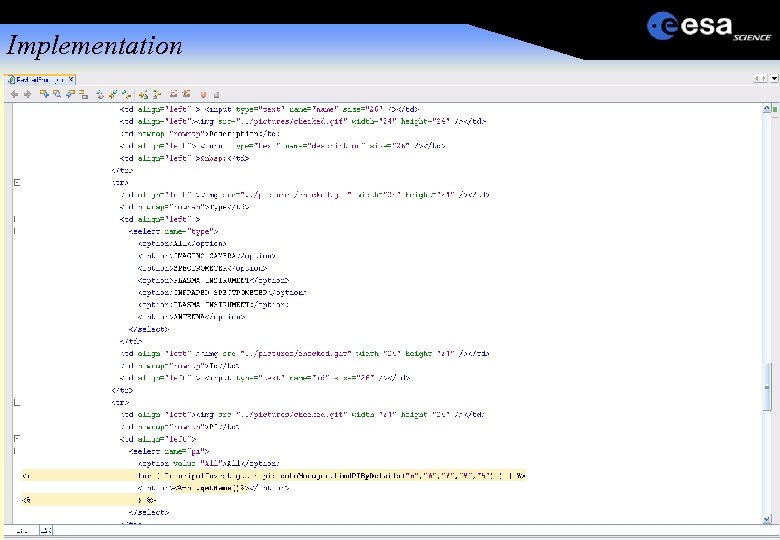Click the yellow tag icon with blue plus
The height and width of the screenshot is (540, 780).
pos(44,94)
